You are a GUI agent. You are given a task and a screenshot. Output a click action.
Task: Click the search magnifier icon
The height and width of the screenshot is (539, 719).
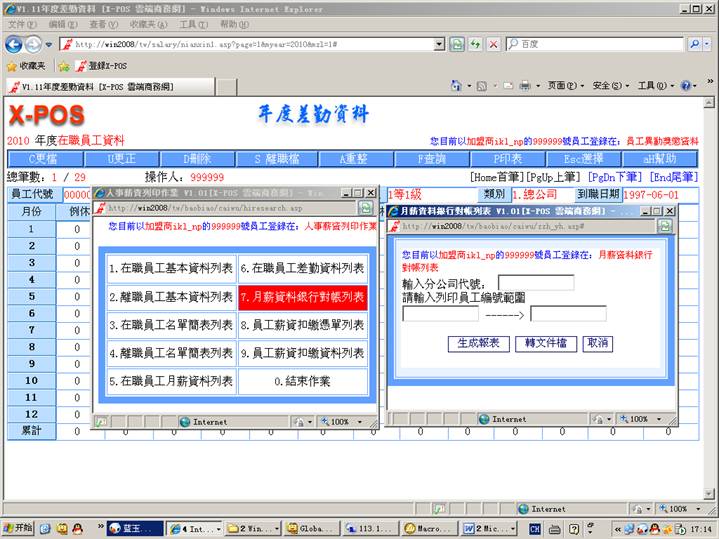point(696,44)
